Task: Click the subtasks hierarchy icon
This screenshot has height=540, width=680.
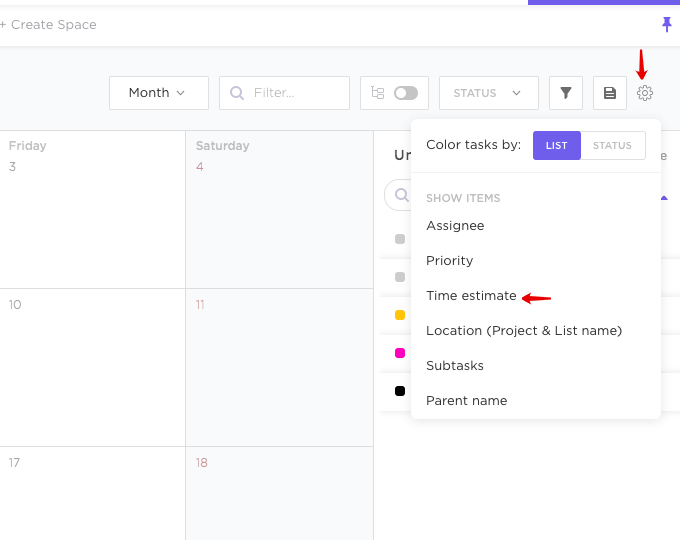Action: pos(378,93)
